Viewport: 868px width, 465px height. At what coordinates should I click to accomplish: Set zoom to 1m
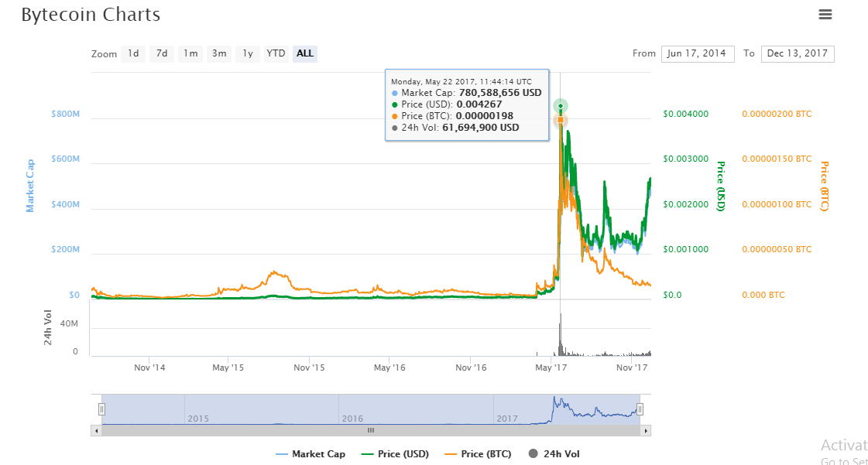190,53
